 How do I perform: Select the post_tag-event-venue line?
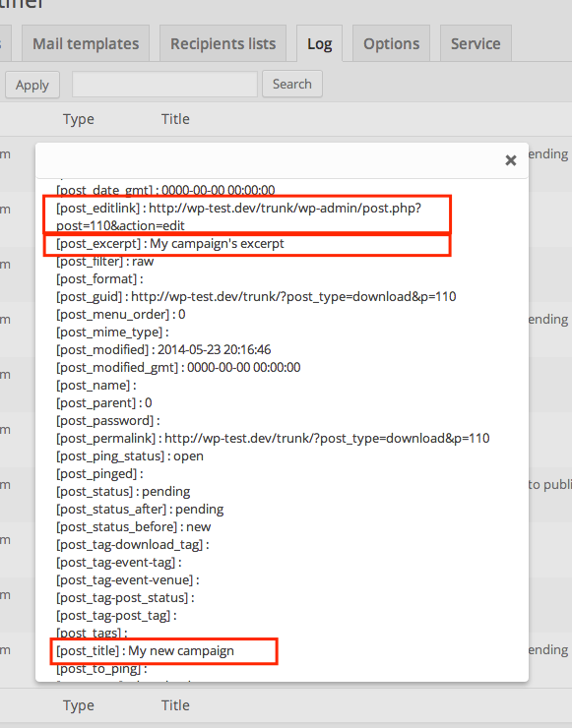coord(128,579)
